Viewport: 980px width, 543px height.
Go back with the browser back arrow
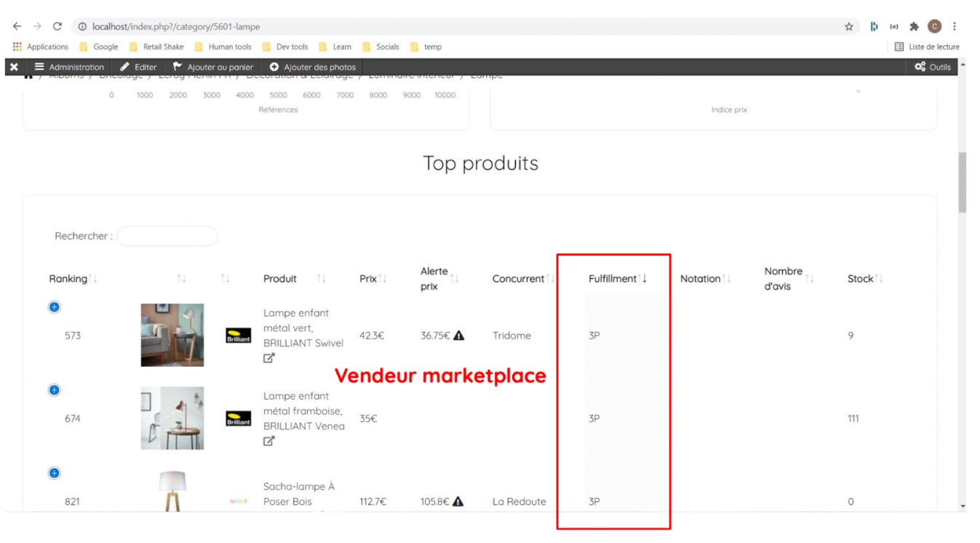pos(17,27)
